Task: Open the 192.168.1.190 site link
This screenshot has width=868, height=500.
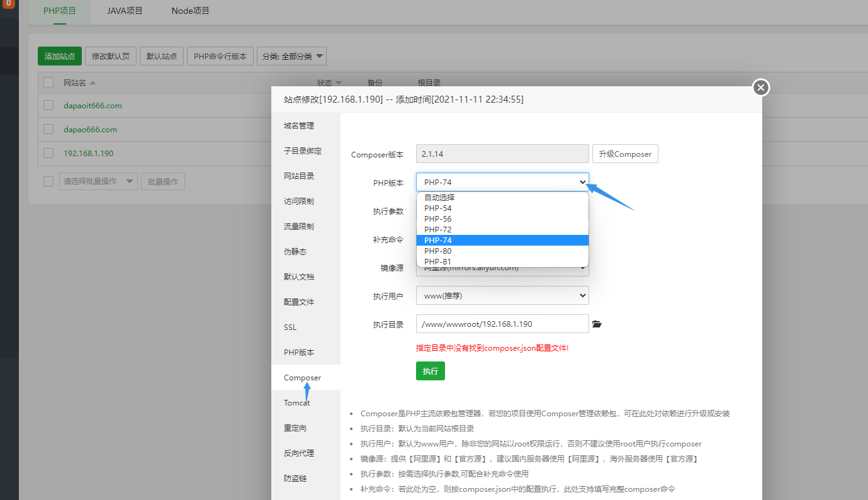Action: tap(88, 153)
